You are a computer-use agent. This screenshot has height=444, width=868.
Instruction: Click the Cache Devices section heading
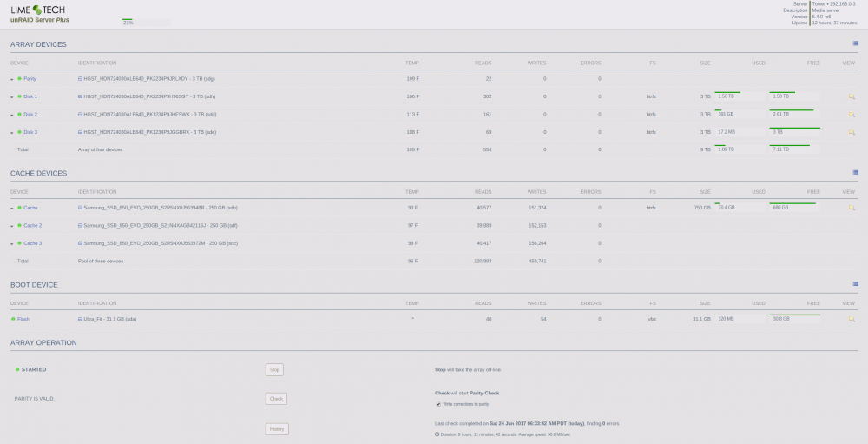tap(39, 173)
